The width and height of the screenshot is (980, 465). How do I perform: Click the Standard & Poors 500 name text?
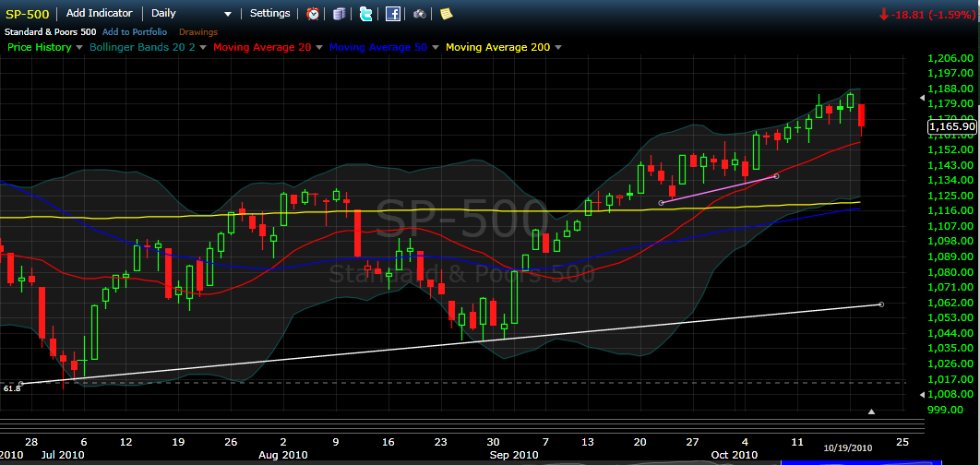tap(52, 32)
